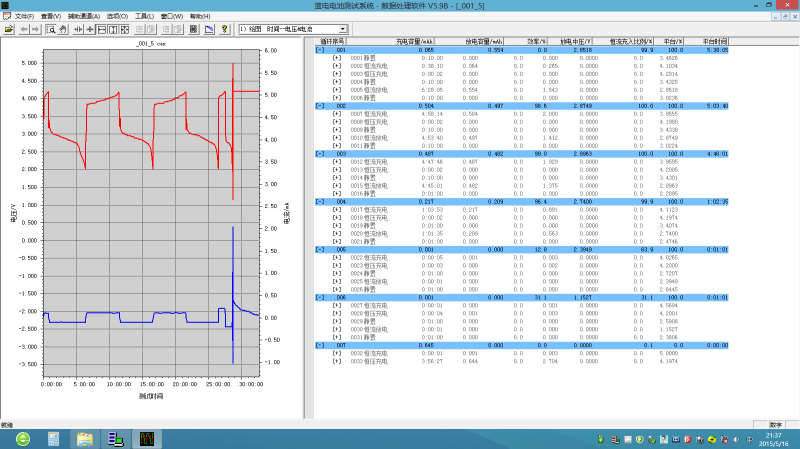Image resolution: width=800 pixels, height=449 pixels.
Task: Click the open file folder icon in toolbar
Action: pos(9,29)
